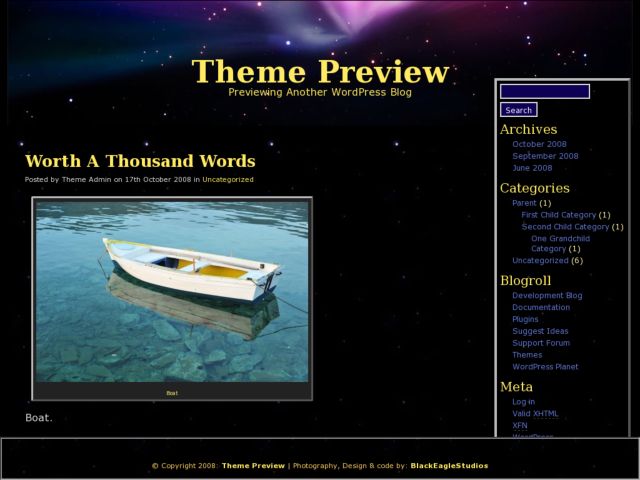Open the Theme Preview site title
640x480 pixels.
(x=320, y=71)
